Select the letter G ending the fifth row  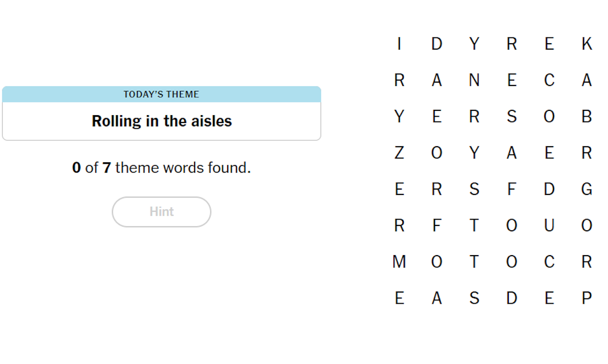click(587, 189)
